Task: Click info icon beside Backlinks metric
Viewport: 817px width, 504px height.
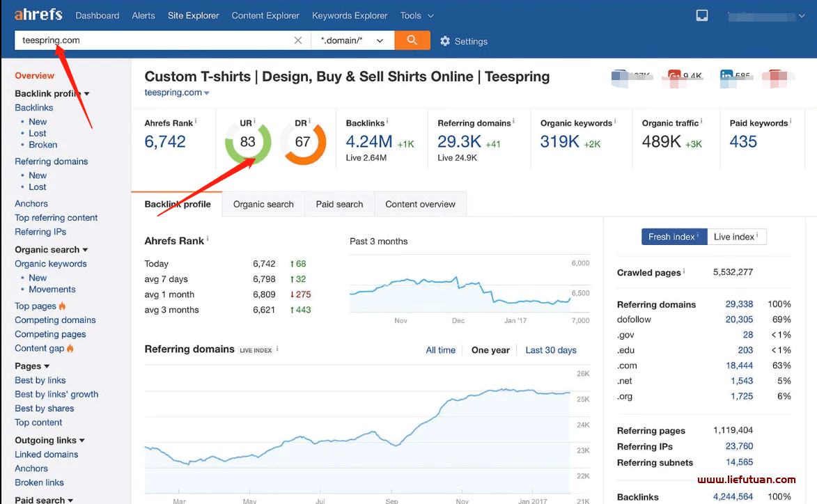Action: coord(387,121)
